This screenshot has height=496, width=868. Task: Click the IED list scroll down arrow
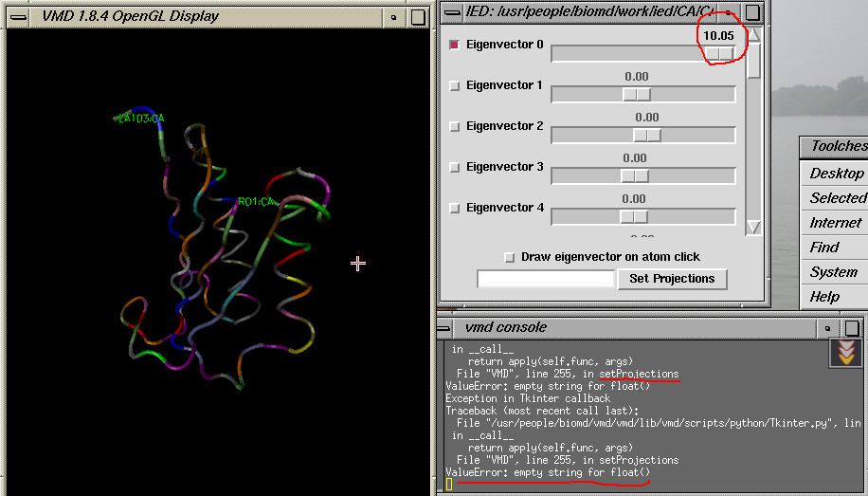753,227
